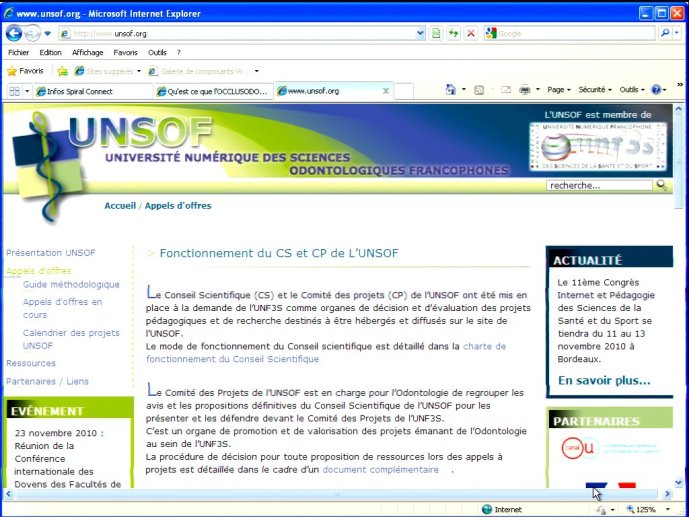689x517 pixels.
Task: Click the green Refresh arrows icon
Action: tap(453, 33)
